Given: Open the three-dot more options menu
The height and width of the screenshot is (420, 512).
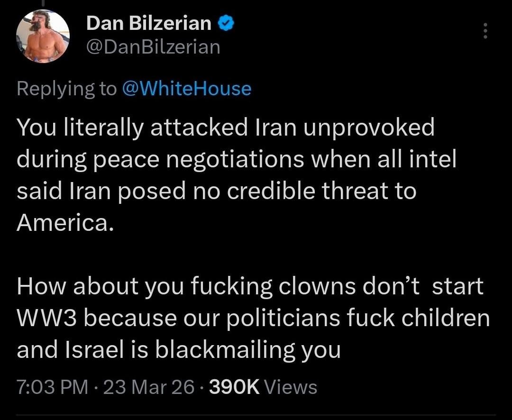Looking at the screenshot, I should point(485,31).
